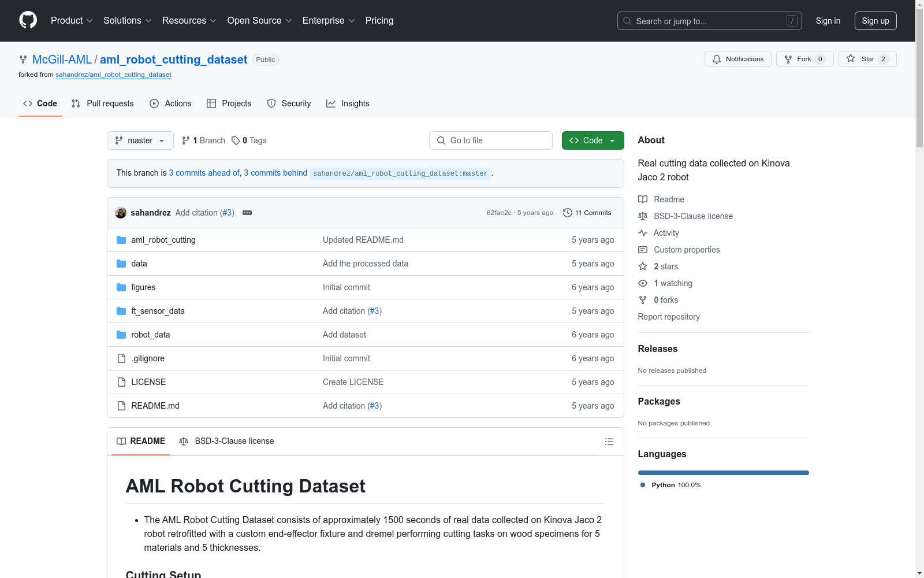The height and width of the screenshot is (578, 924).
Task: Expand the Product menu
Action: 72,20
